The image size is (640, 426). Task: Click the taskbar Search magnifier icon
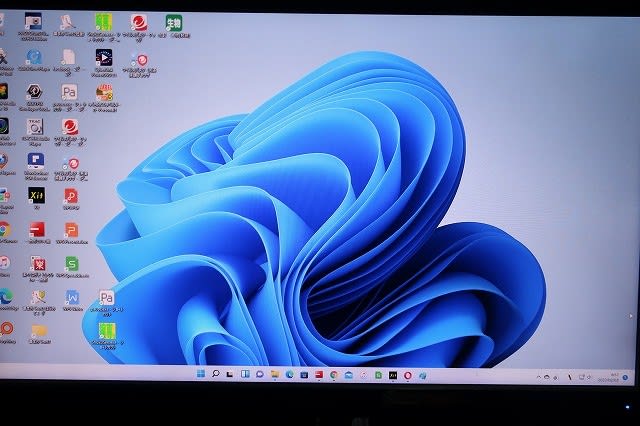click(215, 374)
